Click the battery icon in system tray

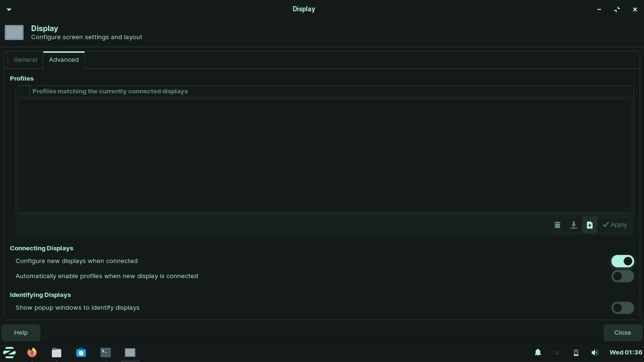pyautogui.click(x=576, y=353)
